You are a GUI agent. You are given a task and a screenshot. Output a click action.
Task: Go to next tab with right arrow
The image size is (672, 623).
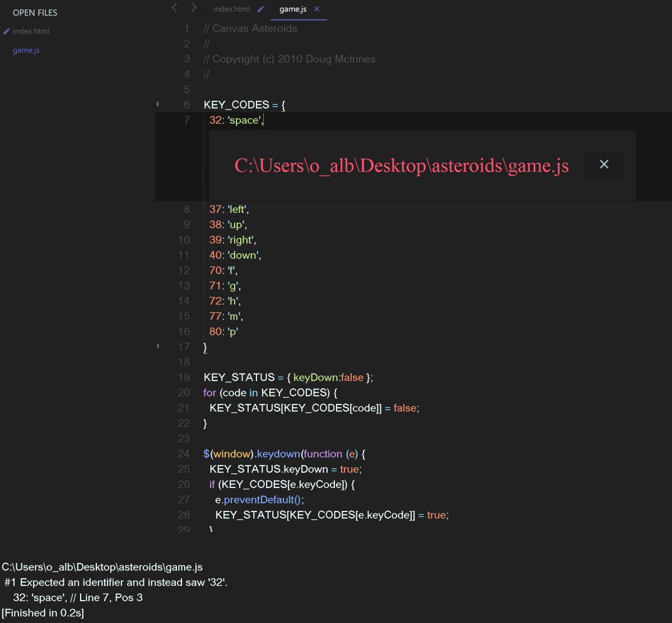[194, 8]
